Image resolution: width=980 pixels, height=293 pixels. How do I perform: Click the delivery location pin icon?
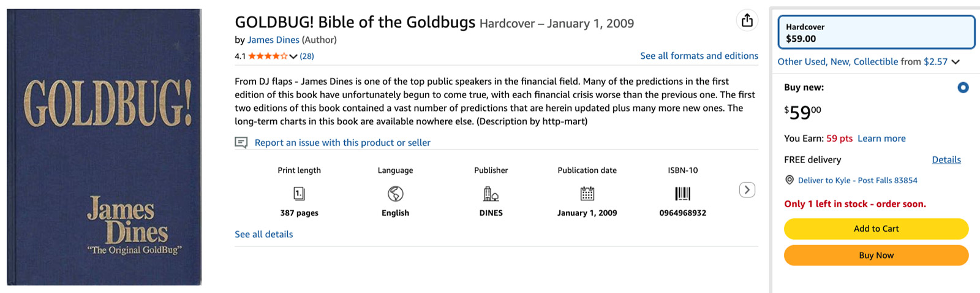[790, 180]
